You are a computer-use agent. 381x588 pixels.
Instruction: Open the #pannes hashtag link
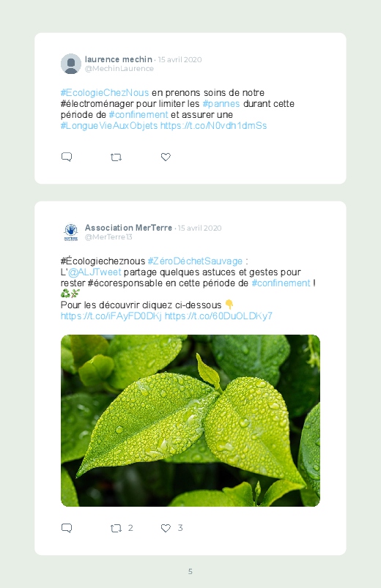[221, 103]
